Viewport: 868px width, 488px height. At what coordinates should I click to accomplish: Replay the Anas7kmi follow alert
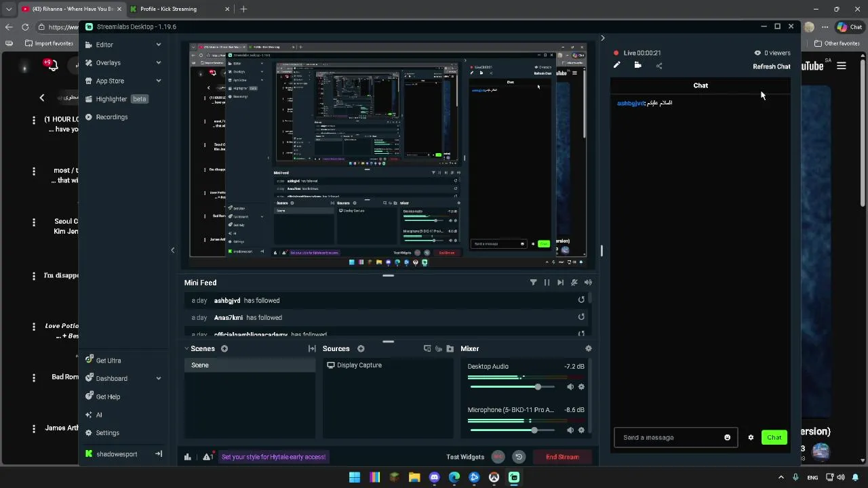(x=581, y=317)
